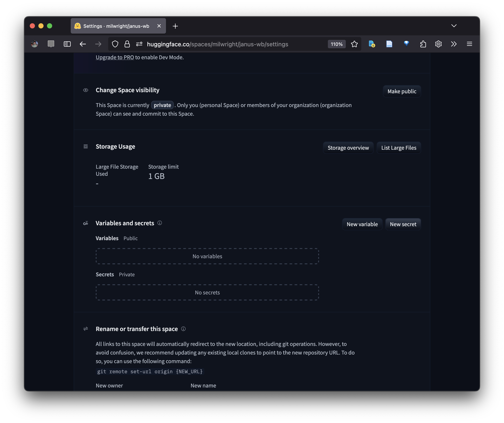Reset zoom via the 110% indicator
Screen dimensions: 504x423
tap(337, 44)
